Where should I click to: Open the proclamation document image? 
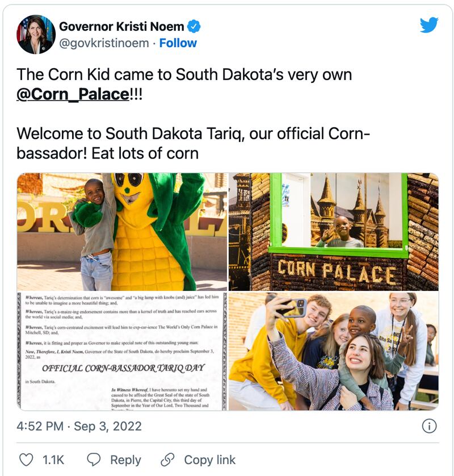click(x=122, y=351)
